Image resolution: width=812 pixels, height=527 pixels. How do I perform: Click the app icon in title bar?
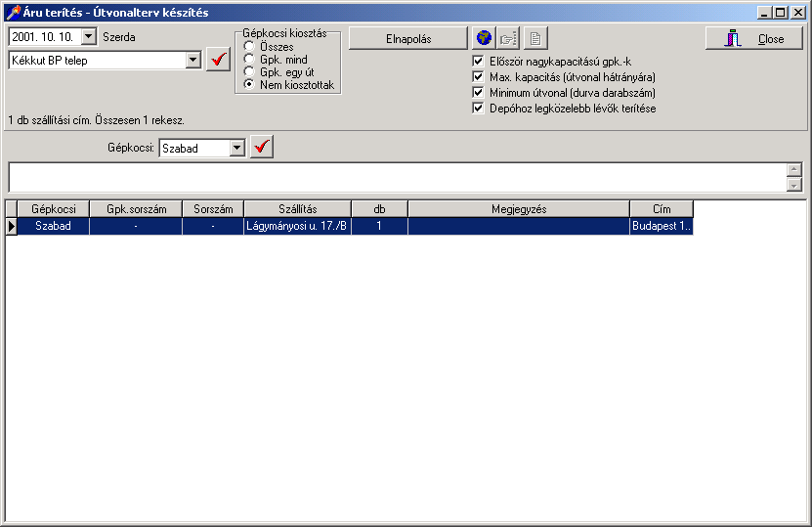(x=13, y=12)
